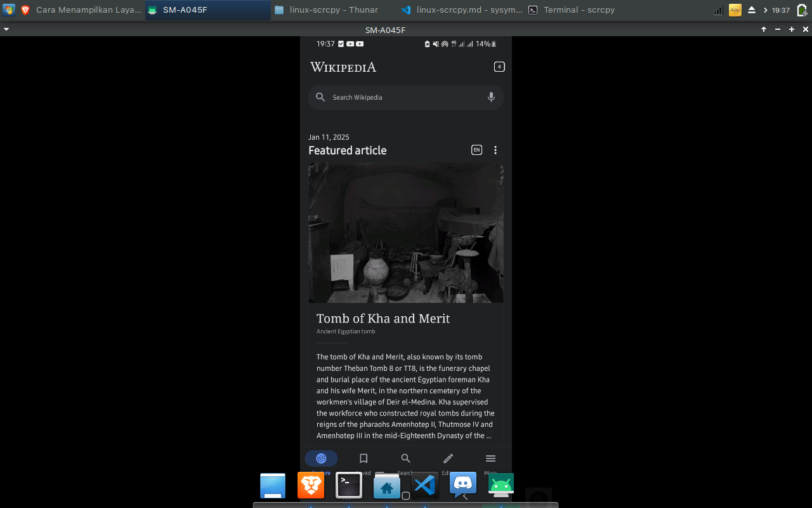Viewport: 812px width, 508px height.
Task: Click the Featured article heading
Action: [348, 150]
